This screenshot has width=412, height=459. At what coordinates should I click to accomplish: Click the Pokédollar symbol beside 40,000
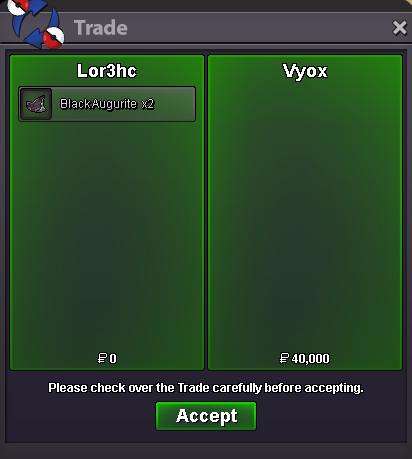pyautogui.click(x=284, y=358)
